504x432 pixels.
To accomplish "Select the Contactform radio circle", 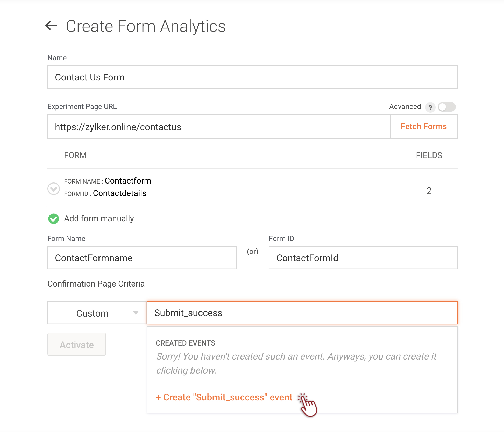I will pyautogui.click(x=54, y=188).
